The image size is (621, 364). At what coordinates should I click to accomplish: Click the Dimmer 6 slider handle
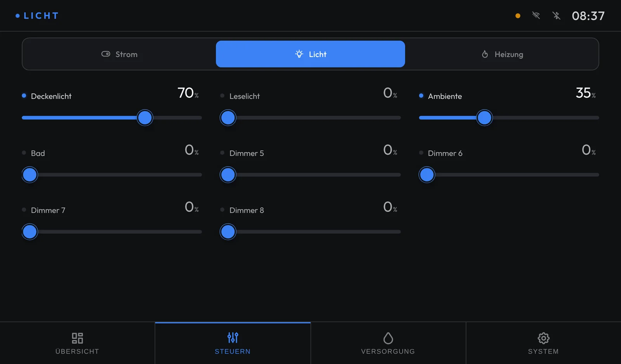point(427,175)
